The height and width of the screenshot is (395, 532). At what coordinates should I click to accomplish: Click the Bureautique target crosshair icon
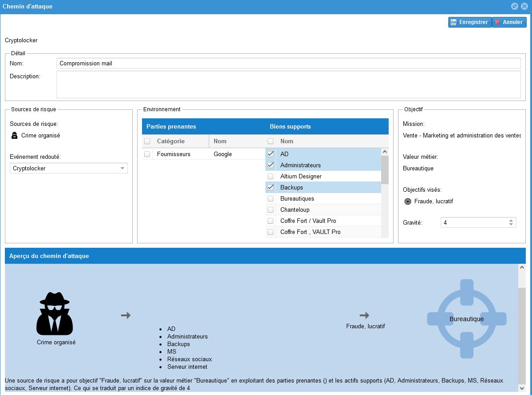click(467, 318)
